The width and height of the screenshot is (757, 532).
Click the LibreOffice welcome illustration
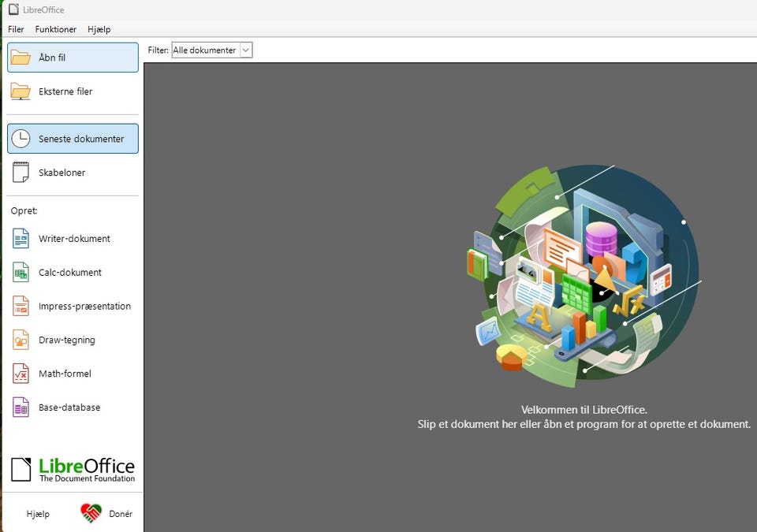584,272
